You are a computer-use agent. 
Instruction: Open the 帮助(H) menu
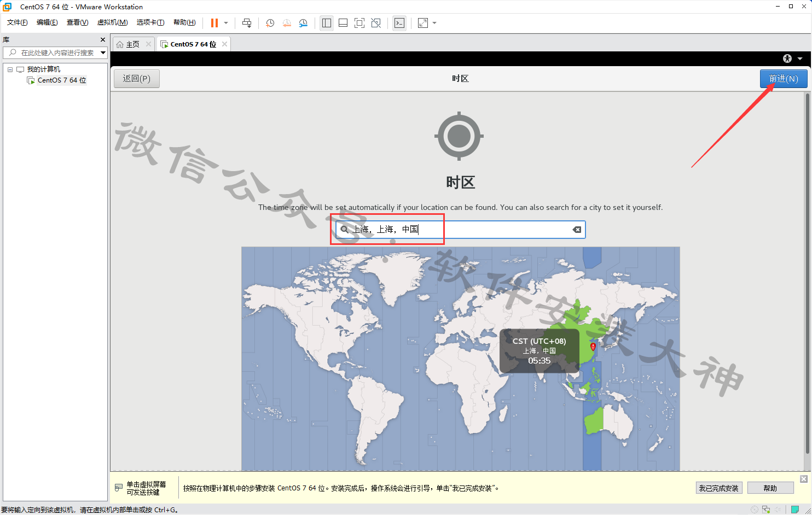click(184, 22)
